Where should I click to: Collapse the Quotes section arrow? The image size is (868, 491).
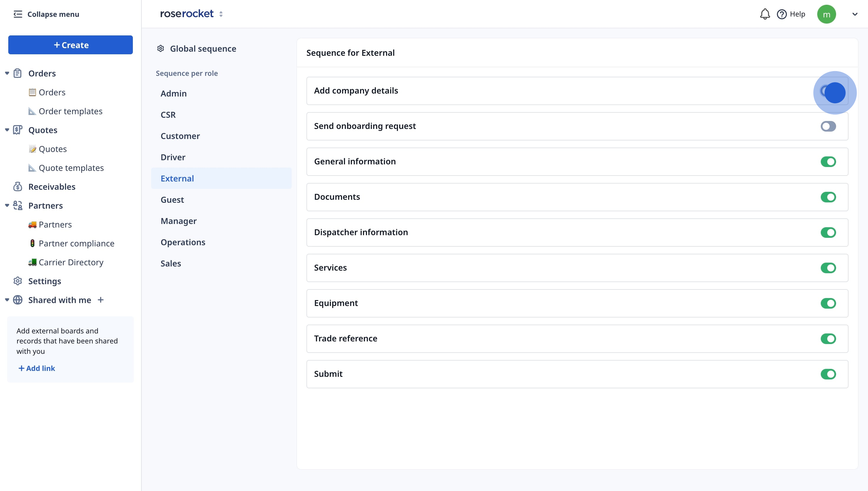point(7,130)
